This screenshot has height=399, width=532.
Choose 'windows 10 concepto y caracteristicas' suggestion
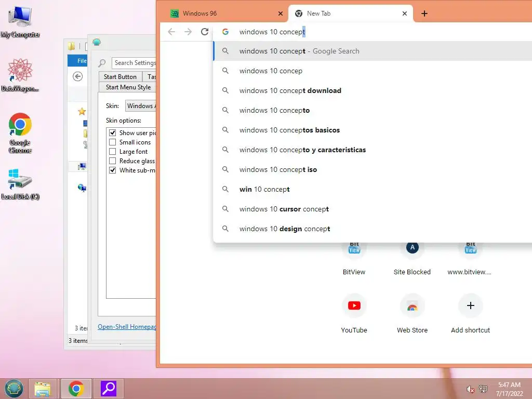(x=372, y=150)
